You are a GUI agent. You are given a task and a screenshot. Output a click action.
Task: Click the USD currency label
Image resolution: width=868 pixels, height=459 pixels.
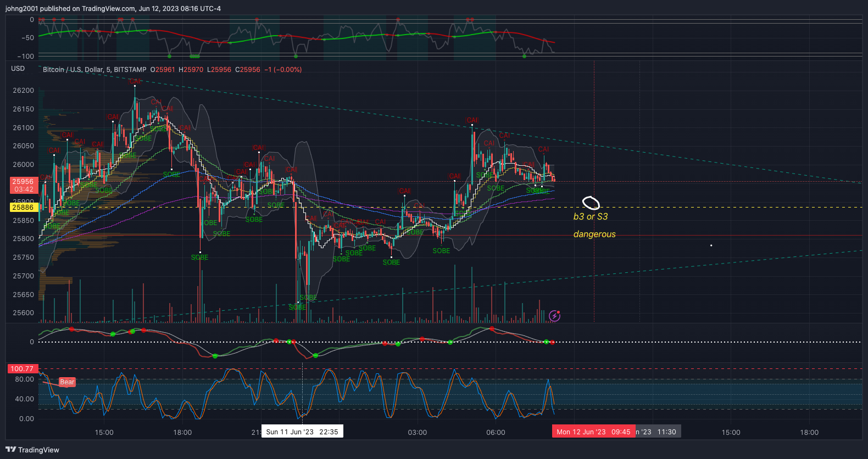18,69
